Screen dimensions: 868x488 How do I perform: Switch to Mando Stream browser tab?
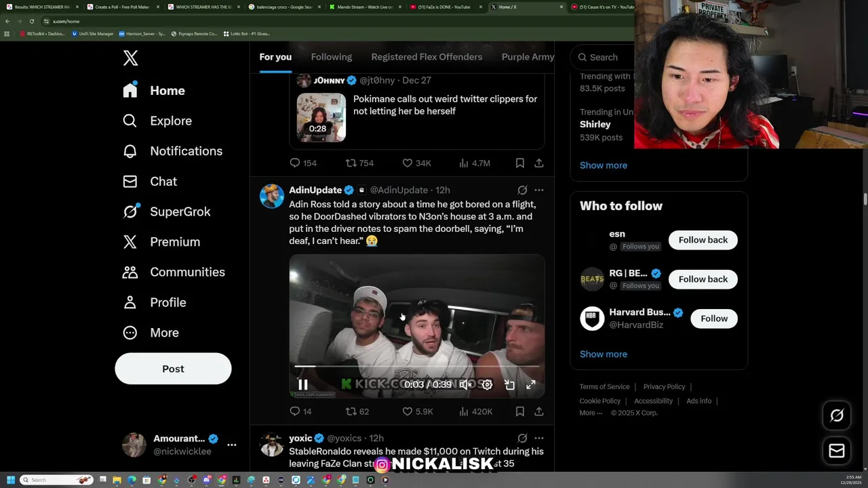pyautogui.click(x=365, y=7)
